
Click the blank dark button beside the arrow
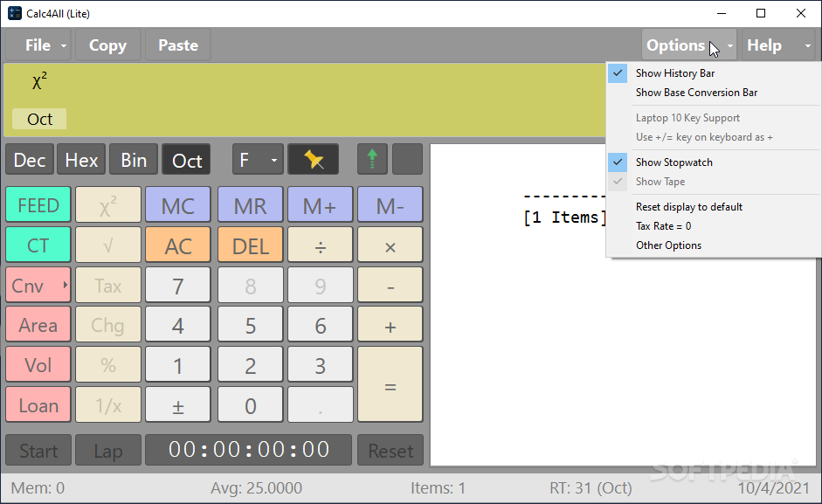[x=407, y=160]
